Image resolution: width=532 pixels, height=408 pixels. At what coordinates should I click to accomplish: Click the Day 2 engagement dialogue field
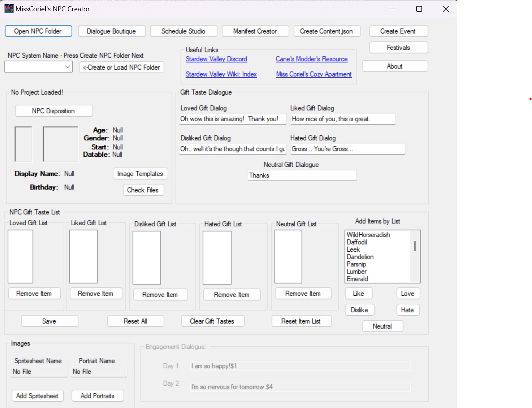[300, 387]
